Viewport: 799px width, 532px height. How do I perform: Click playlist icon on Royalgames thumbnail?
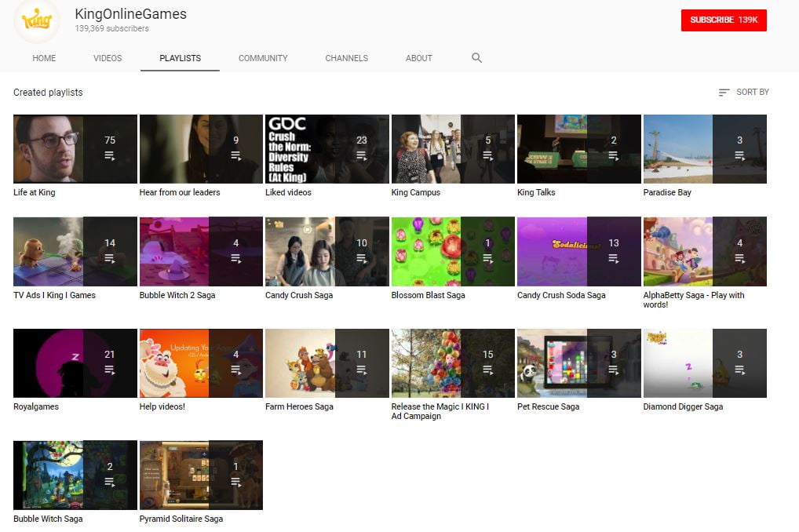point(110,370)
